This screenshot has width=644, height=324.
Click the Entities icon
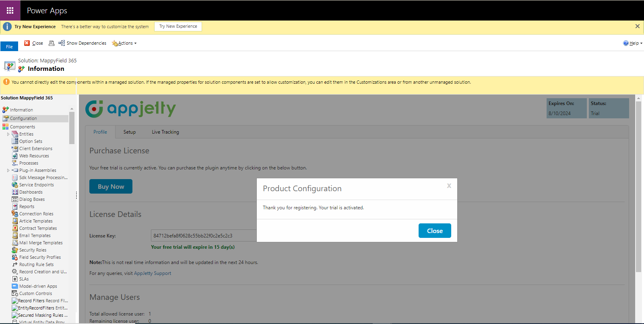click(15, 134)
